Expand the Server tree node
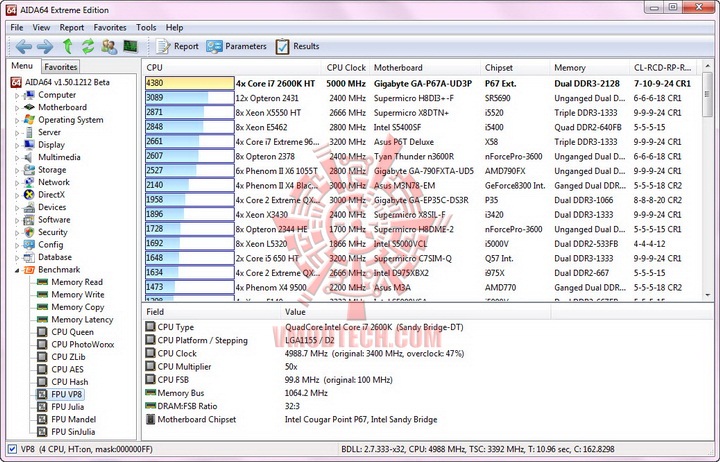The width and height of the screenshot is (720, 462). tap(17, 133)
